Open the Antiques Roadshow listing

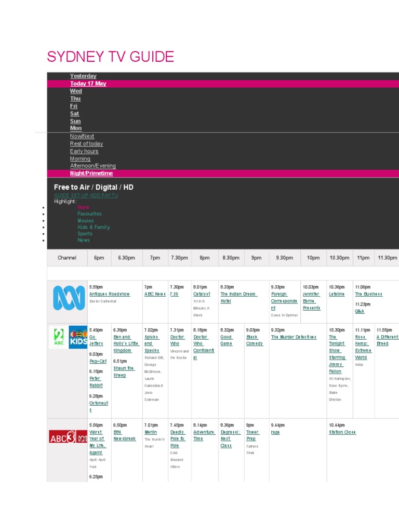109,294
